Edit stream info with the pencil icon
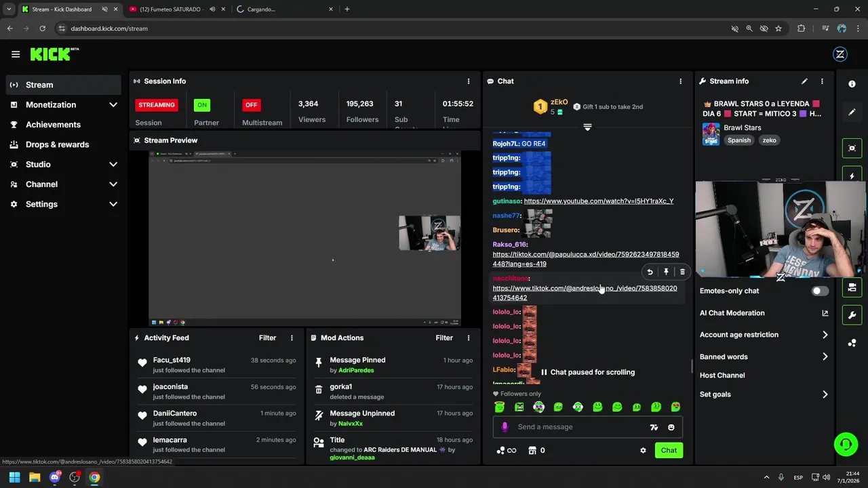 point(804,81)
